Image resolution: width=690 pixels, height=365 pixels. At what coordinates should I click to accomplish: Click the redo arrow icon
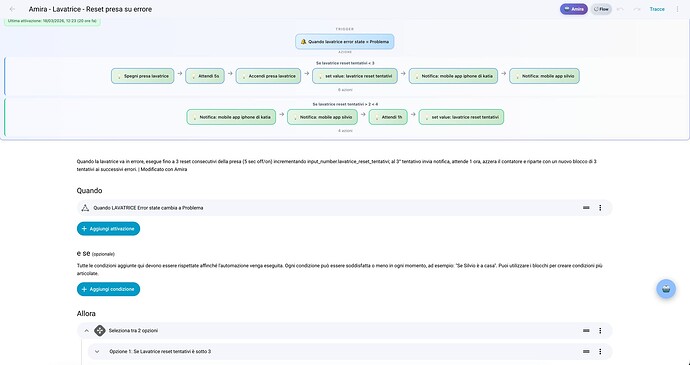point(636,9)
